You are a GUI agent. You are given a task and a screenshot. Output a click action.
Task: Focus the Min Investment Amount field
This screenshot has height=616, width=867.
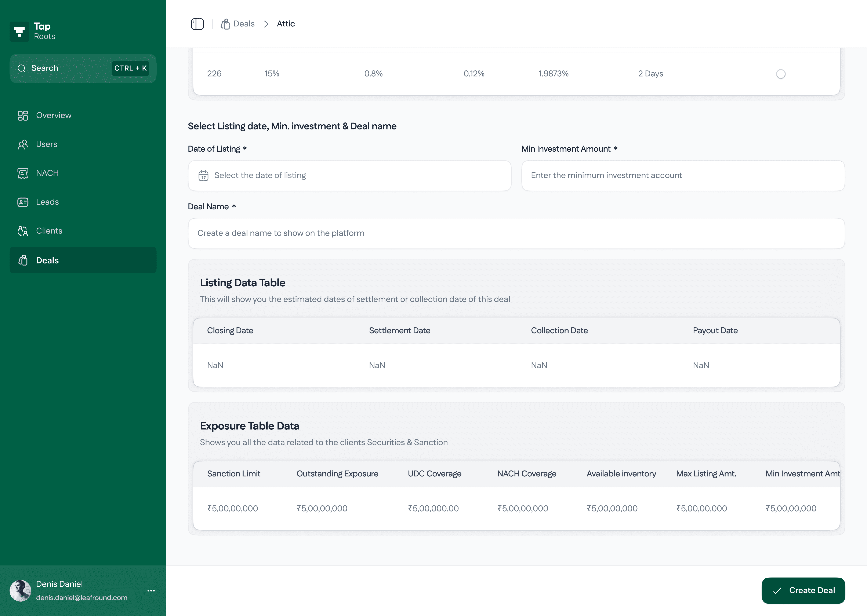tap(682, 176)
